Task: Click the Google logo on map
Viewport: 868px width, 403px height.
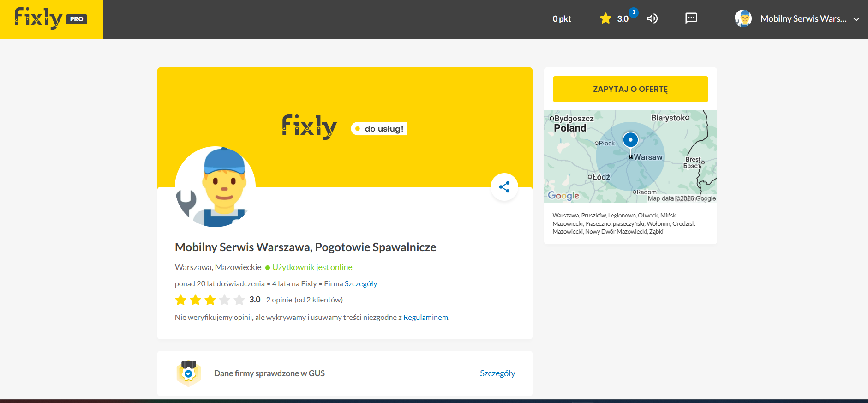Action: (563, 196)
